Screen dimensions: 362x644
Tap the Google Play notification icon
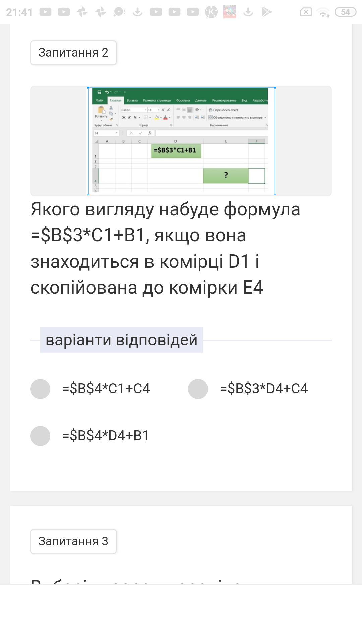pos(266,12)
